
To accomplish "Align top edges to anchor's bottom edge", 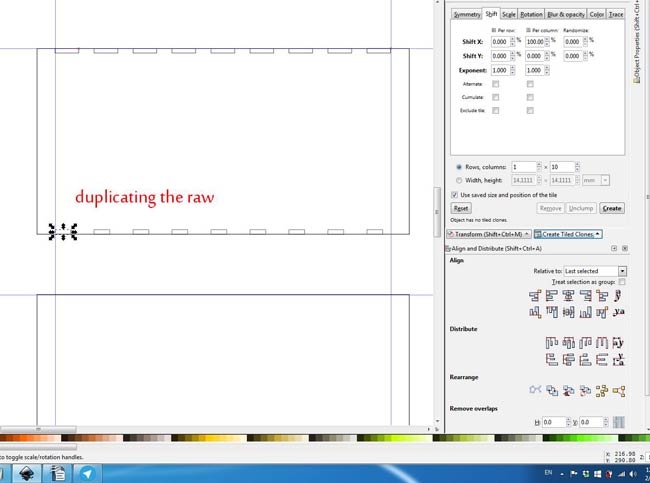I will [x=602, y=312].
